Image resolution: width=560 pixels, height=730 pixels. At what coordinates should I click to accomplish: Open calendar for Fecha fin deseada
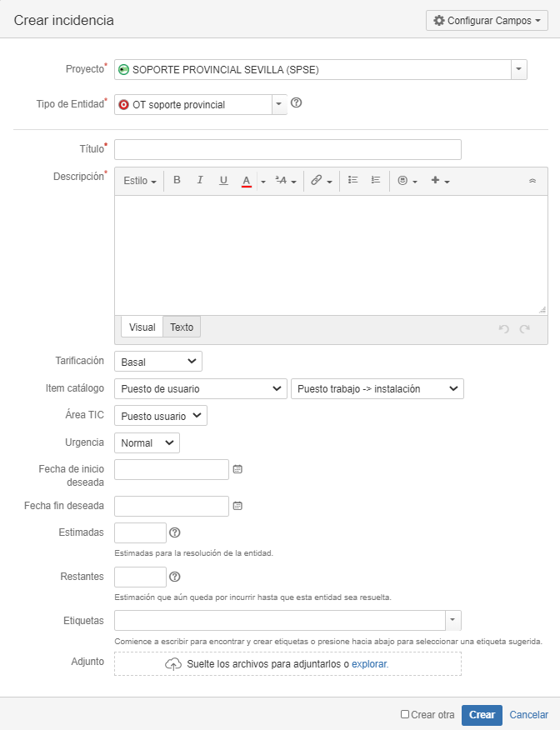(237, 506)
